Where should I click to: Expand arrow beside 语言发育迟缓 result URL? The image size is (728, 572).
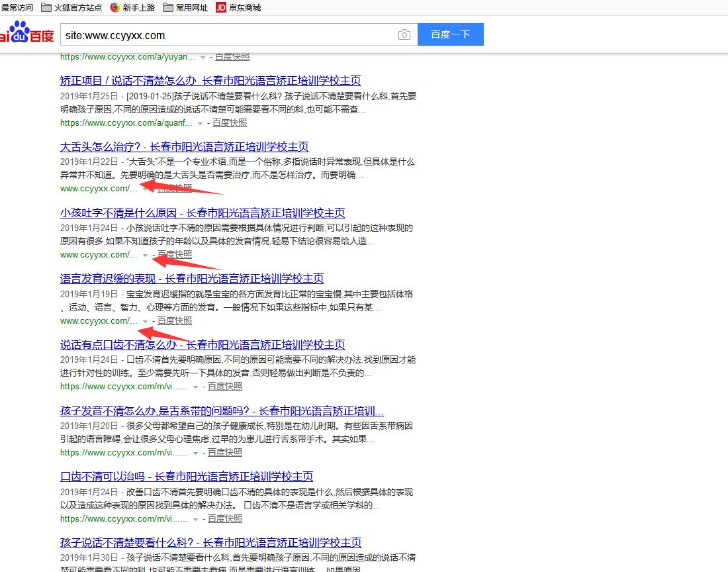coord(145,321)
